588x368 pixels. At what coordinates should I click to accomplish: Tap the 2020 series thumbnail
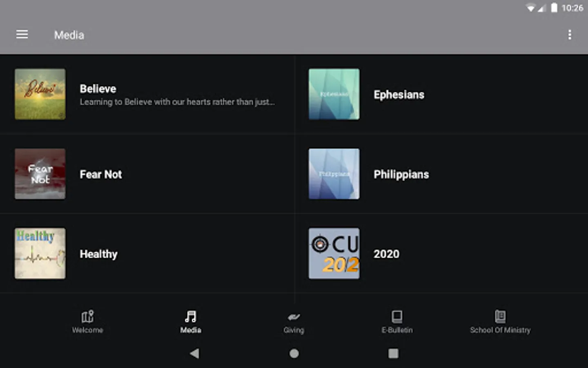pos(334,253)
